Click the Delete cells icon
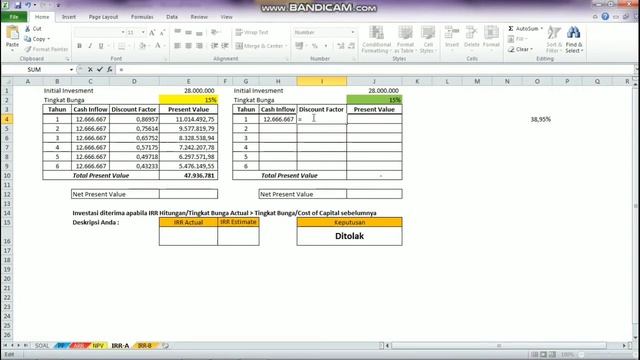Image resolution: width=640 pixels, height=360 pixels. (x=471, y=33)
